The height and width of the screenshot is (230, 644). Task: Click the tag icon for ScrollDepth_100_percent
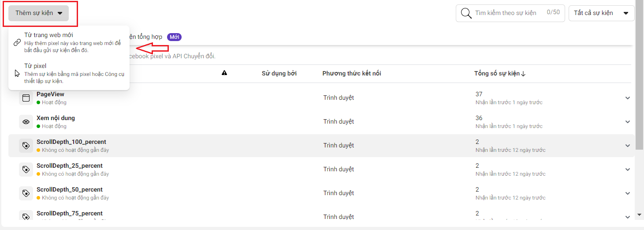tap(26, 146)
